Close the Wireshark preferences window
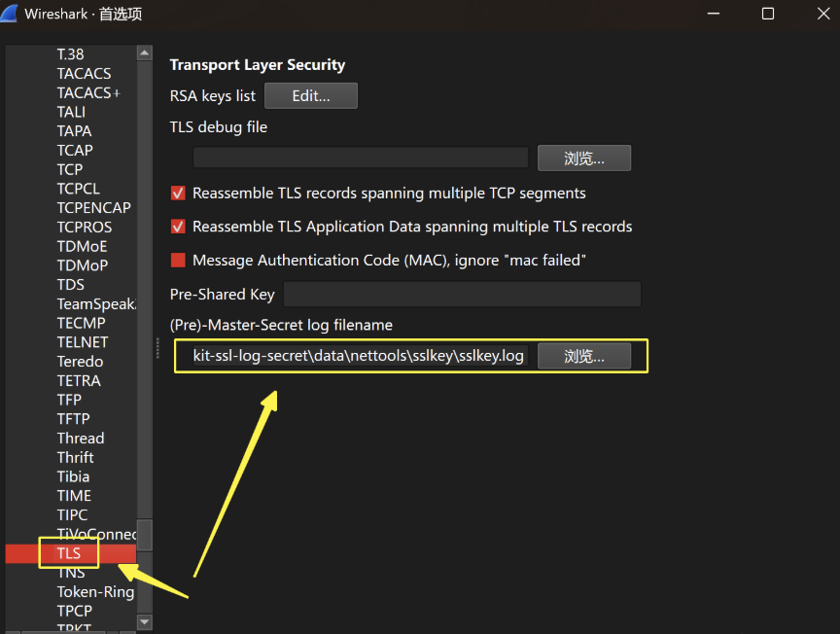Viewport: 840px width, 634px height. [823, 14]
